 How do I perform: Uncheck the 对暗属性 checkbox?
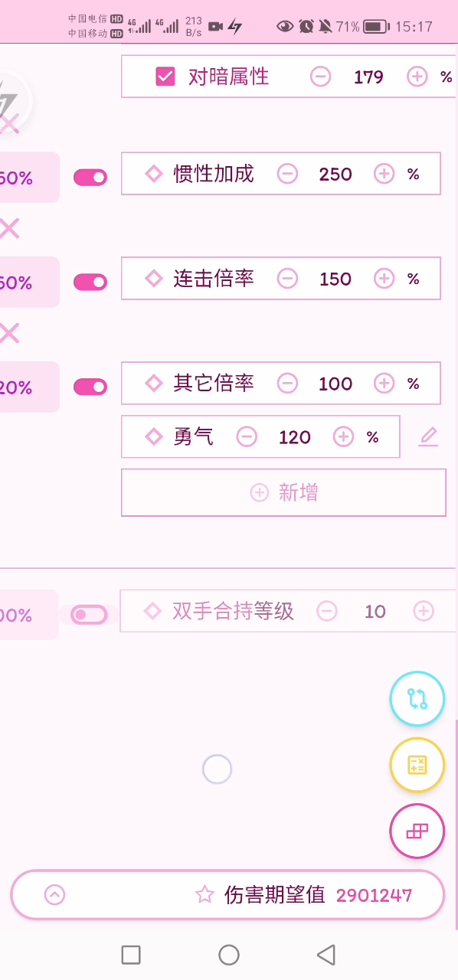(x=165, y=77)
